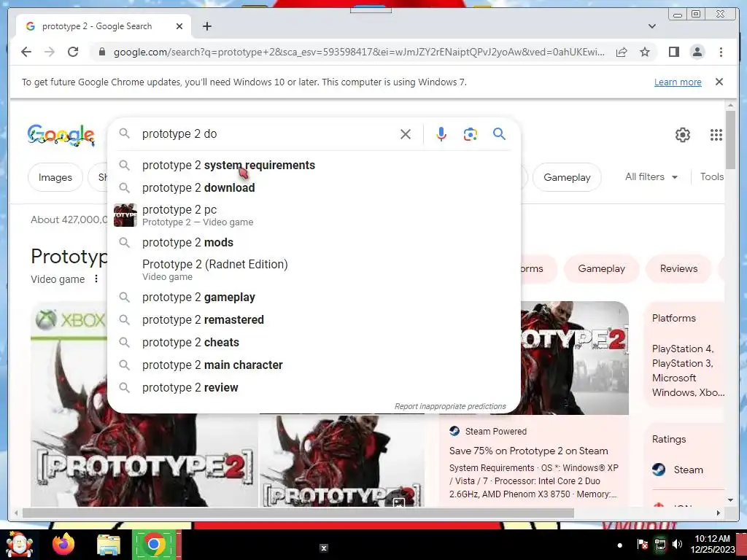Open the Tools option
Viewport: 747px width, 560px height.
pyautogui.click(x=712, y=176)
